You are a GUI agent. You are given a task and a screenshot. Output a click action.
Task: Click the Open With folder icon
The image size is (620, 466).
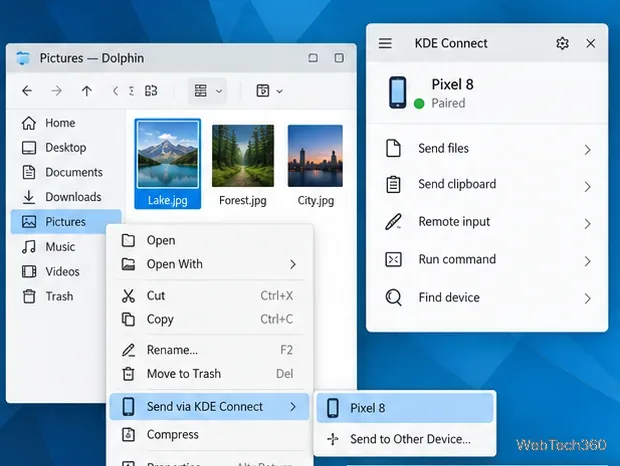[x=128, y=264]
